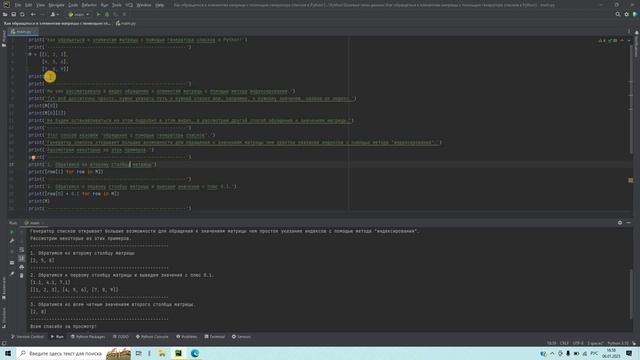Click the console output line "[2, 5, 8]"
This screenshot has height=360, width=640.
(42, 260)
